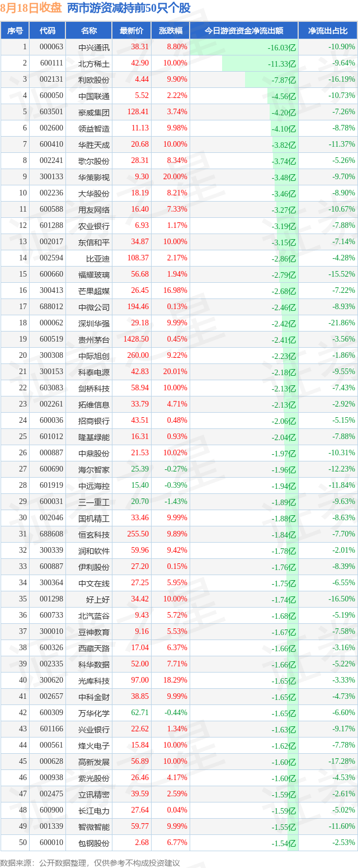Click 20.00% change for 华策影视

click(x=175, y=177)
